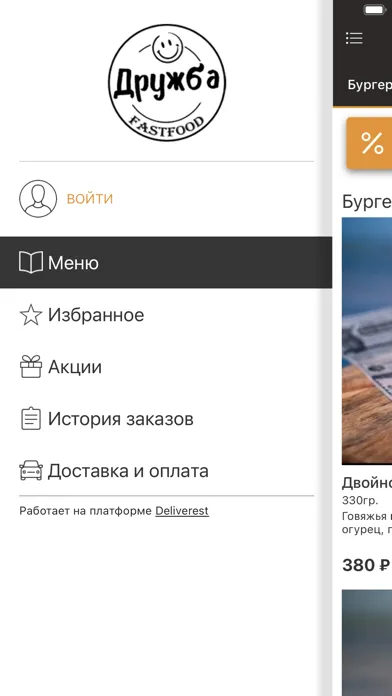This screenshot has height=696, width=392.
Task: Click the open book icon beside Меню
Action: pyautogui.click(x=31, y=262)
